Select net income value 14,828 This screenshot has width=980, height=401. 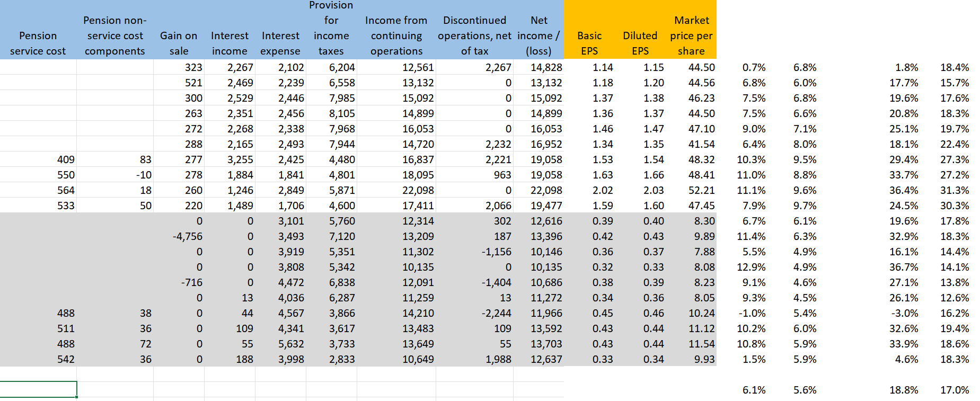coord(546,67)
